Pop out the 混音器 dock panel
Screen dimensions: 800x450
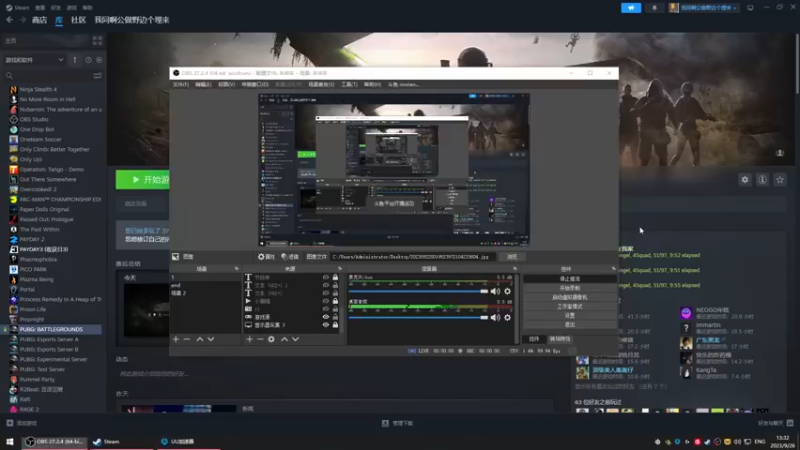(x=514, y=269)
